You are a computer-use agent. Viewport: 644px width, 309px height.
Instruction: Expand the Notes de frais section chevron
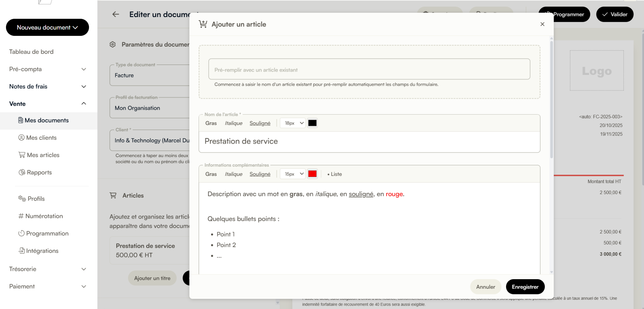84,87
